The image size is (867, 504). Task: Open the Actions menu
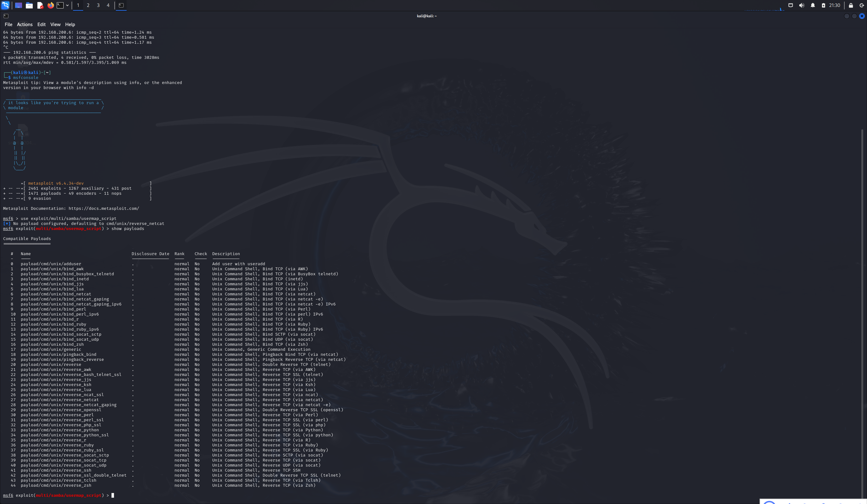pyautogui.click(x=25, y=25)
